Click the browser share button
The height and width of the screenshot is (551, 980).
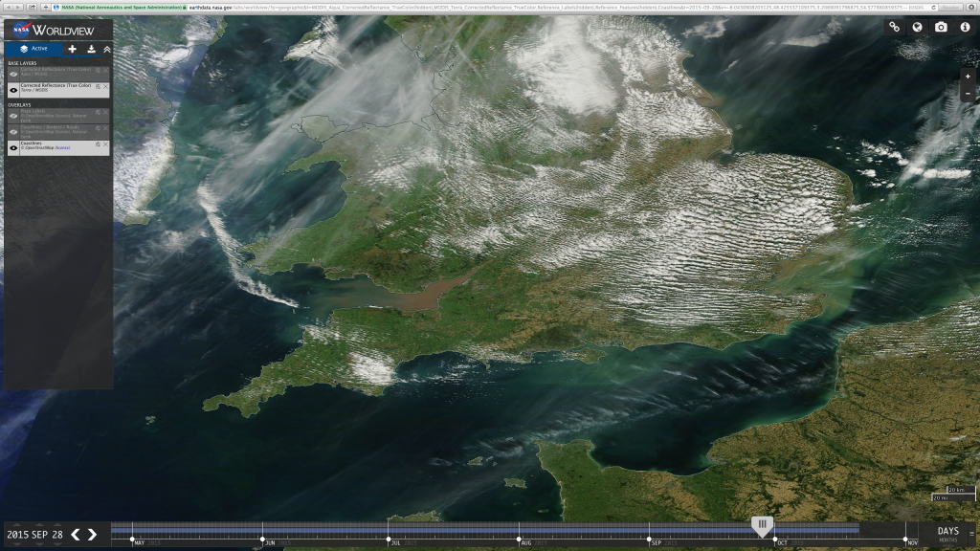[x=32, y=7]
